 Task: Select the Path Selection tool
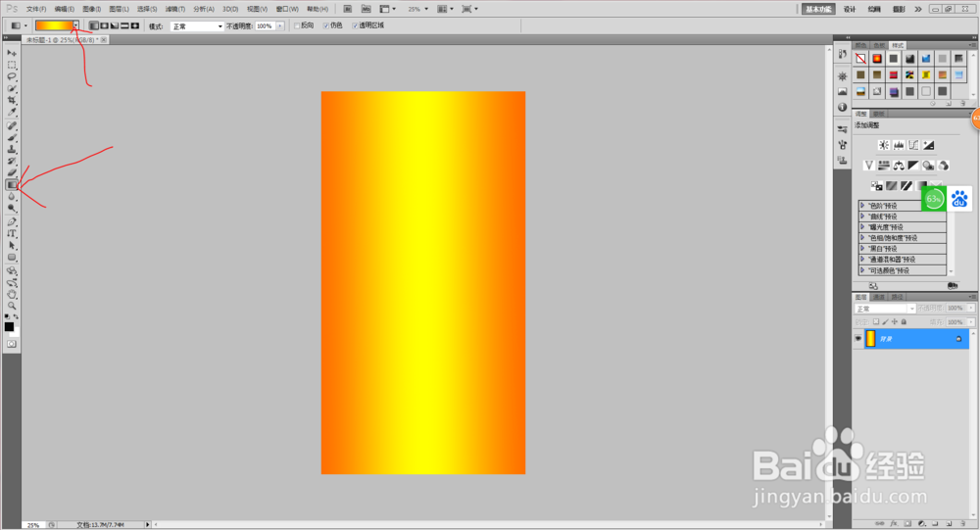(11, 246)
